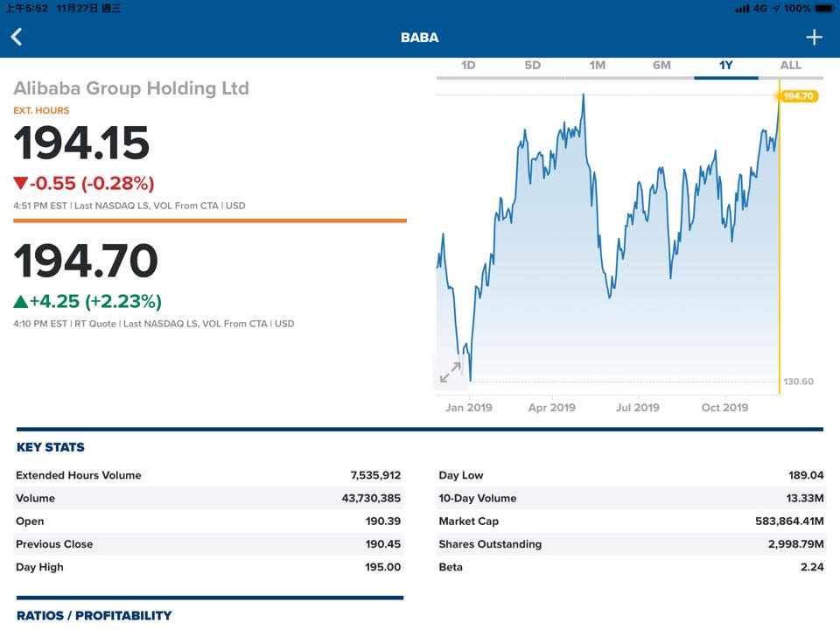Tap the BABA ticker title
The height and width of the screenshot is (630, 840).
[x=419, y=38]
